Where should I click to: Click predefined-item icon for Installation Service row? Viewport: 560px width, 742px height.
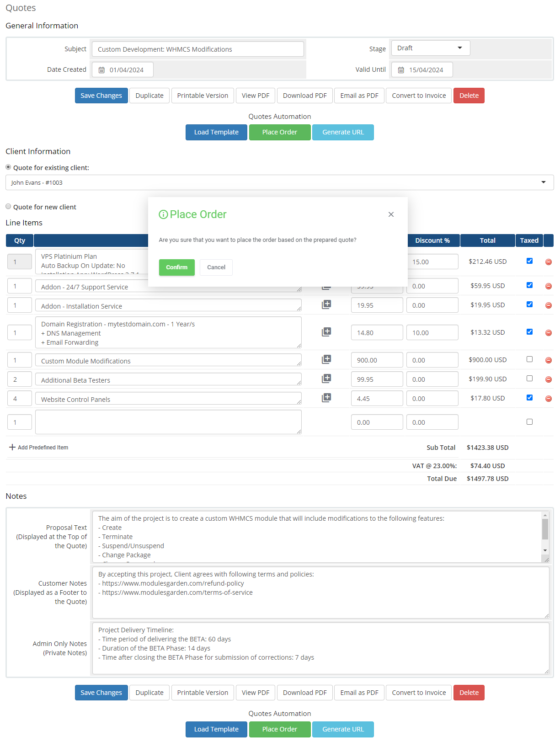[326, 304]
